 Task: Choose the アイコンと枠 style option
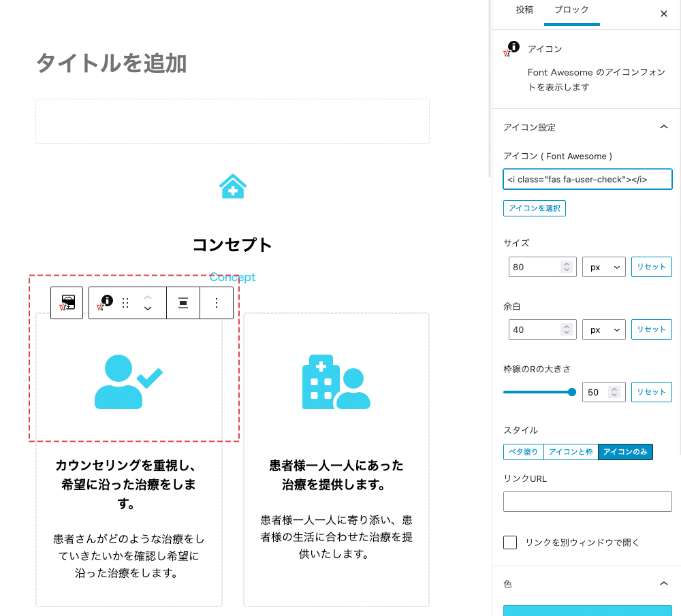click(570, 451)
